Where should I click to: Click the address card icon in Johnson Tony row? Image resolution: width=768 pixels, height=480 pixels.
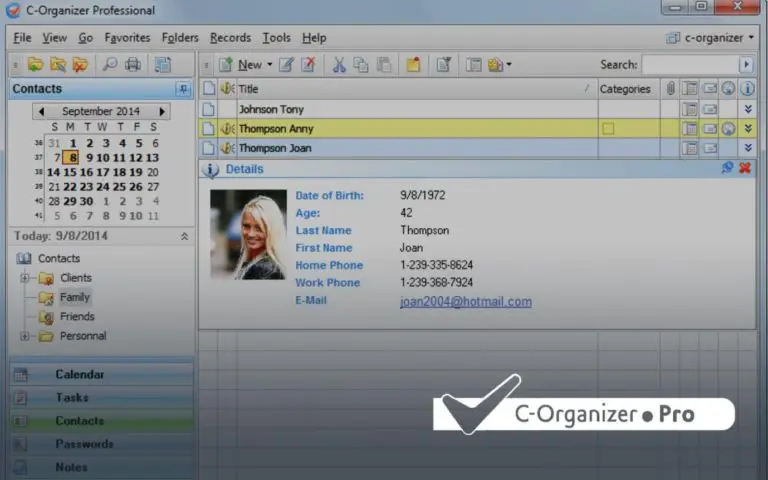(689, 109)
